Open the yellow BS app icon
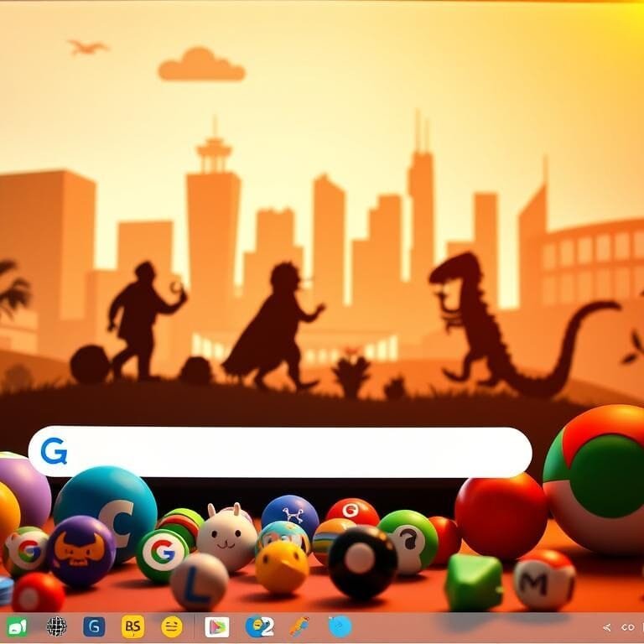 (132, 626)
